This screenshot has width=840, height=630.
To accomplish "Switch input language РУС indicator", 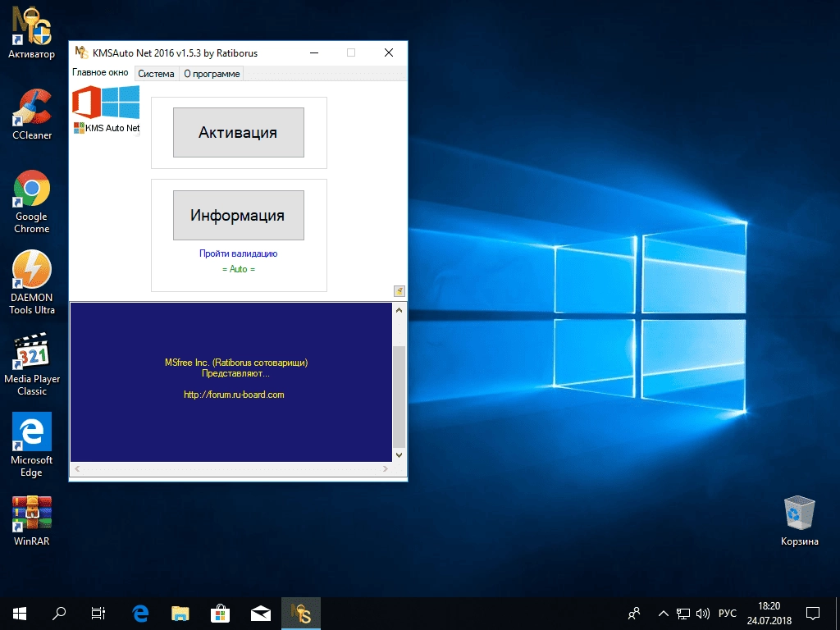I will click(727, 614).
